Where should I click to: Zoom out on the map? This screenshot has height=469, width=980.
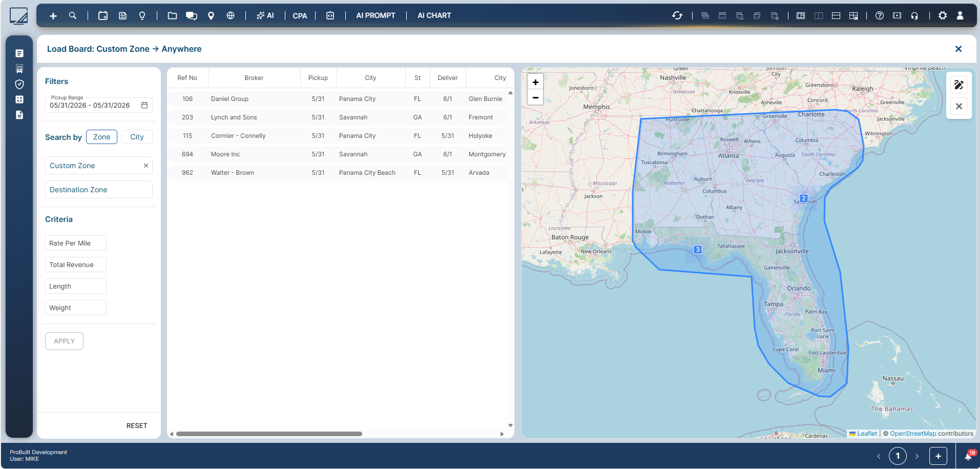pos(535,97)
